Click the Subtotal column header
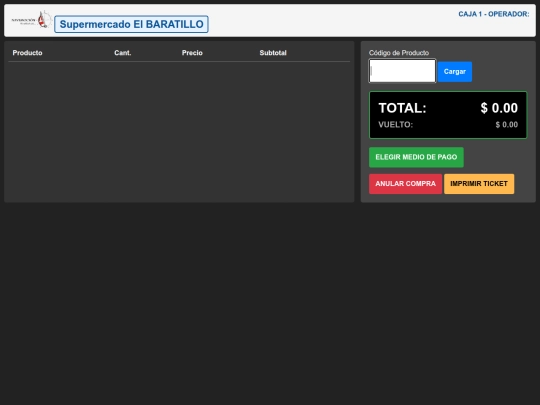The image size is (540, 405). pos(273,53)
